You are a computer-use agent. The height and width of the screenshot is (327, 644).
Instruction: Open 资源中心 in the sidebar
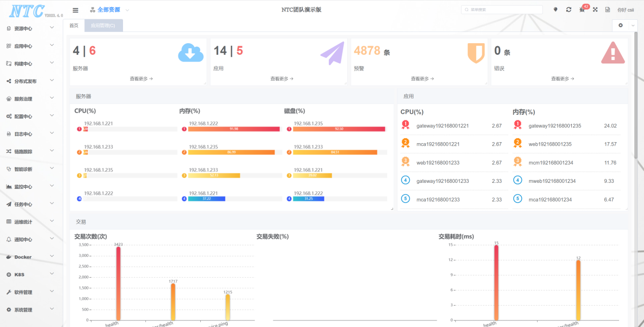pyautogui.click(x=30, y=28)
